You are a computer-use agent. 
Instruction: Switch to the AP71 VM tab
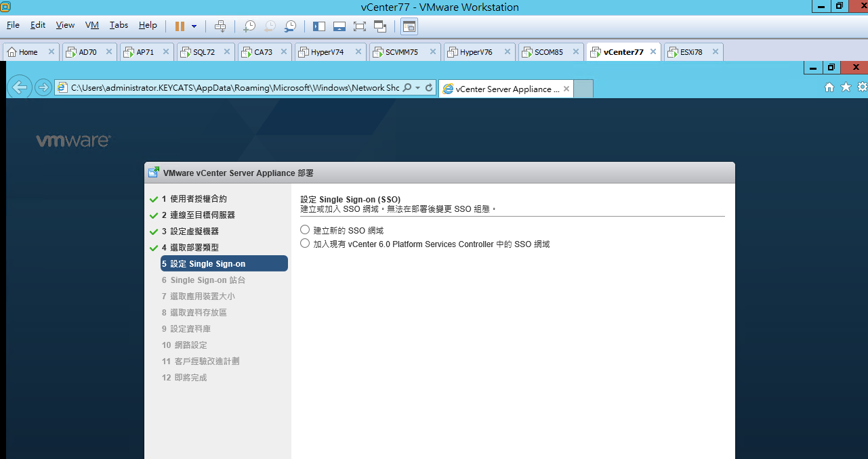point(145,52)
